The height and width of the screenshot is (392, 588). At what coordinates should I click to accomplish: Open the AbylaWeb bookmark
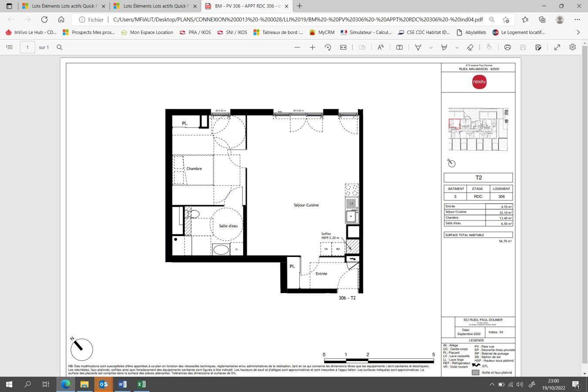(x=471, y=32)
